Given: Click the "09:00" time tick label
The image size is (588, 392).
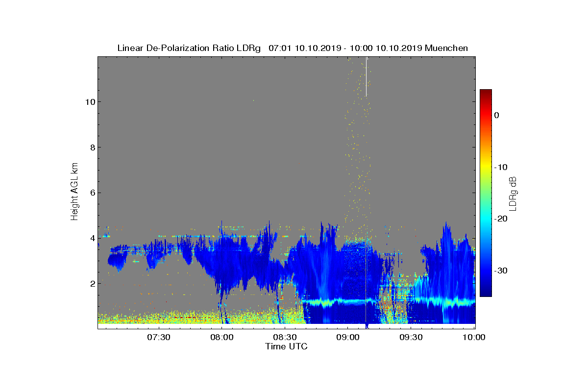Looking at the screenshot, I should pyautogui.click(x=348, y=337).
